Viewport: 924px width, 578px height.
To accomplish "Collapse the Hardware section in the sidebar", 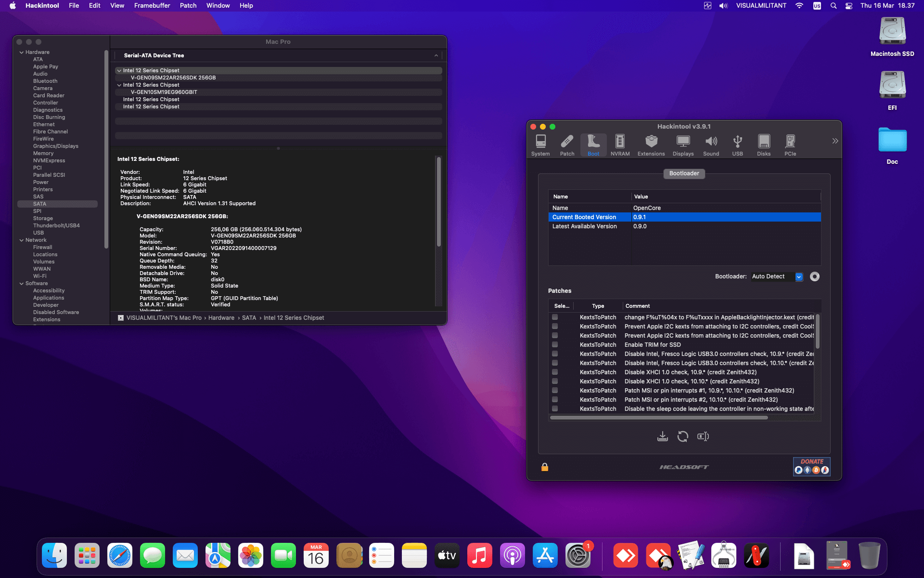I will [x=22, y=53].
